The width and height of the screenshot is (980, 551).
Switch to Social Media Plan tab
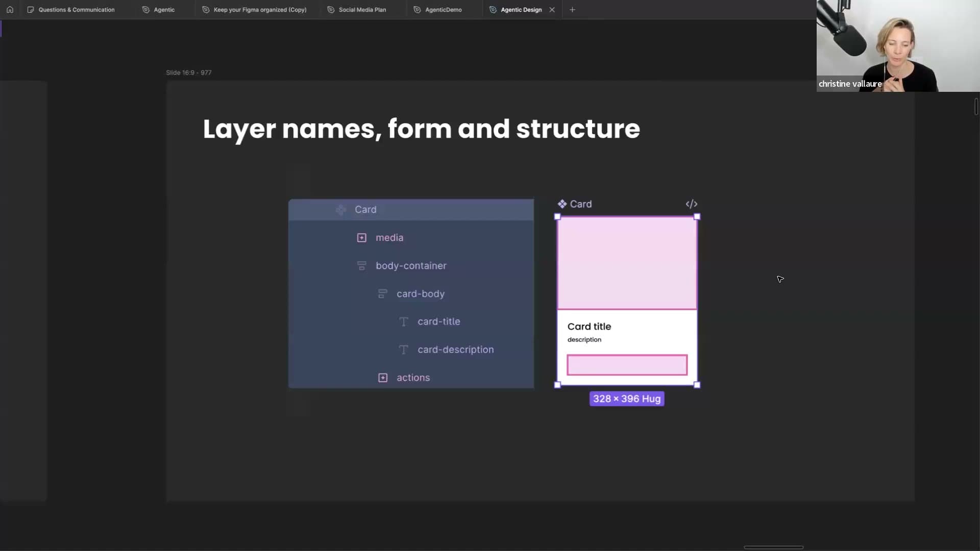tap(357, 10)
